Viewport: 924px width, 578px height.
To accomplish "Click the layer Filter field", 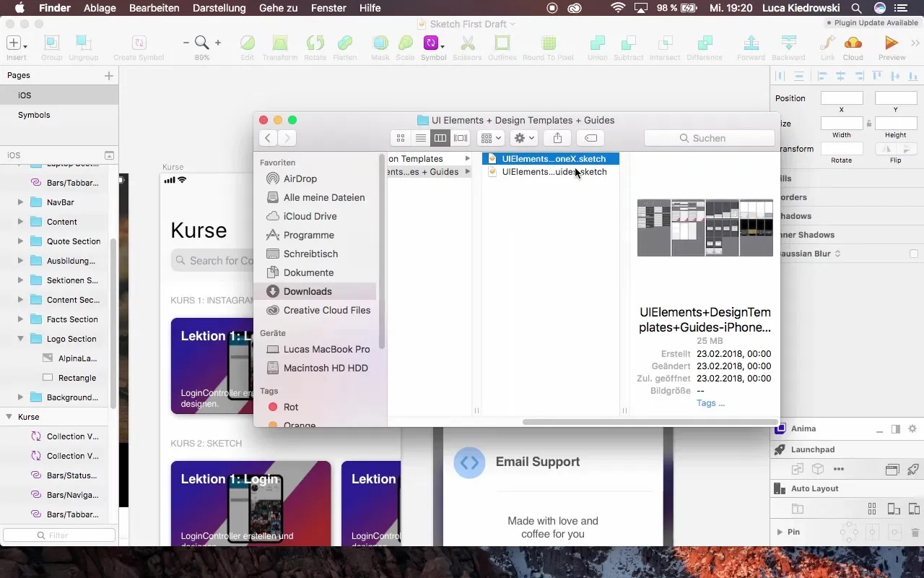I will tap(59, 535).
